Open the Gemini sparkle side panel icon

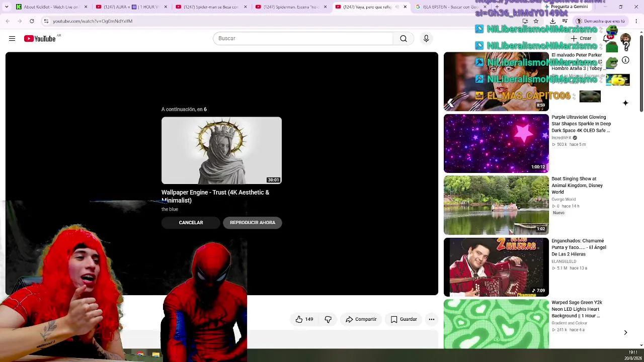(x=625, y=103)
